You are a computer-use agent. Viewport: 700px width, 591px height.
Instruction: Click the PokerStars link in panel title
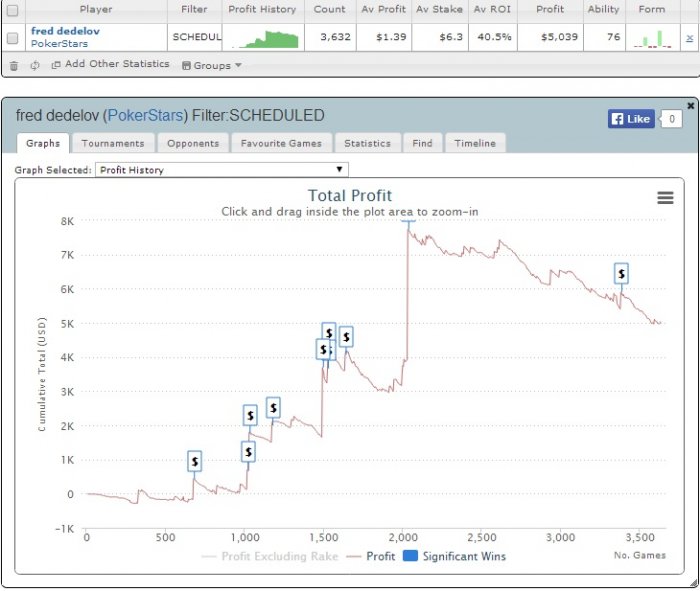click(x=146, y=116)
